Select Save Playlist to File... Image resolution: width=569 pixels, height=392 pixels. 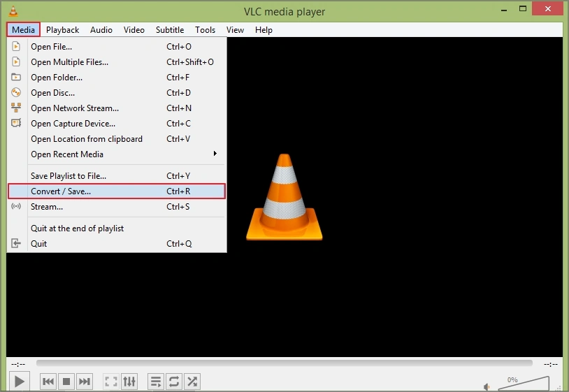pos(117,176)
